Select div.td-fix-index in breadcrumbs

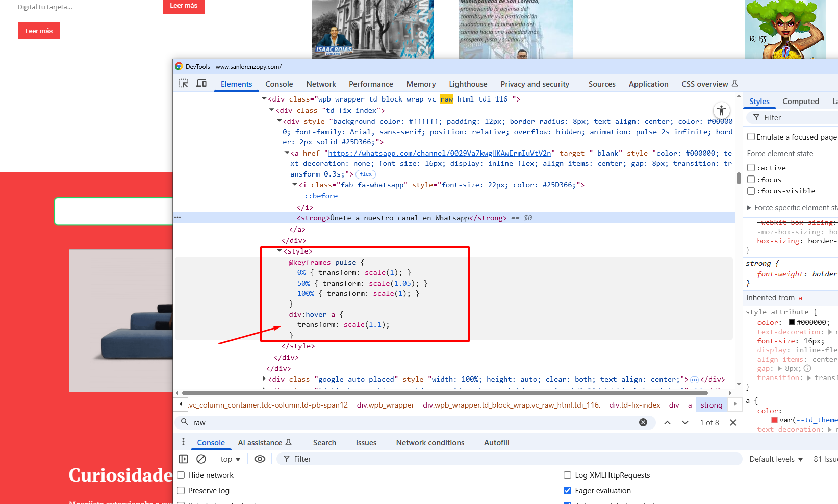click(634, 405)
